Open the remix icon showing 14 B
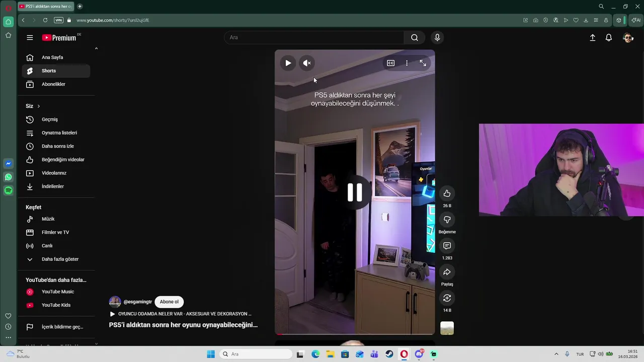The height and width of the screenshot is (362, 644). [447, 298]
